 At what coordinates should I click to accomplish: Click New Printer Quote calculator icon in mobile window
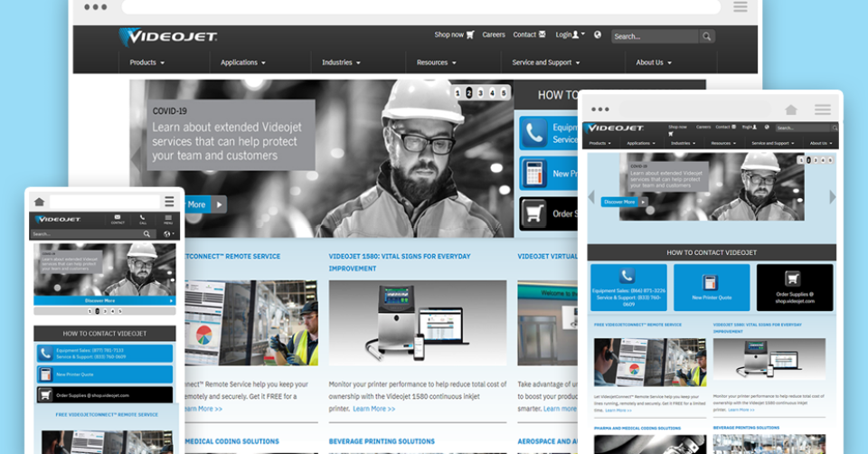click(46, 374)
